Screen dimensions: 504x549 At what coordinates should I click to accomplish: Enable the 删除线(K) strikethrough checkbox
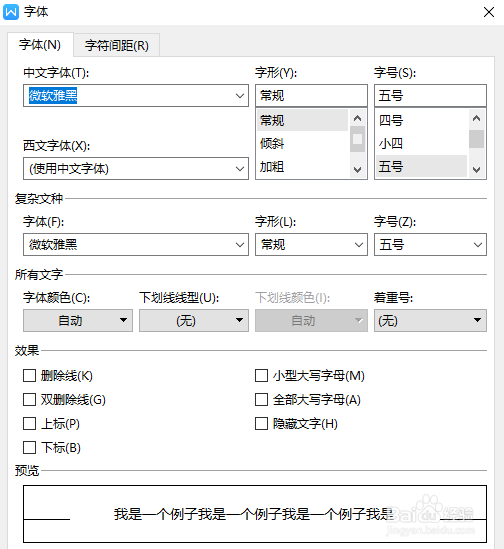click(29, 375)
